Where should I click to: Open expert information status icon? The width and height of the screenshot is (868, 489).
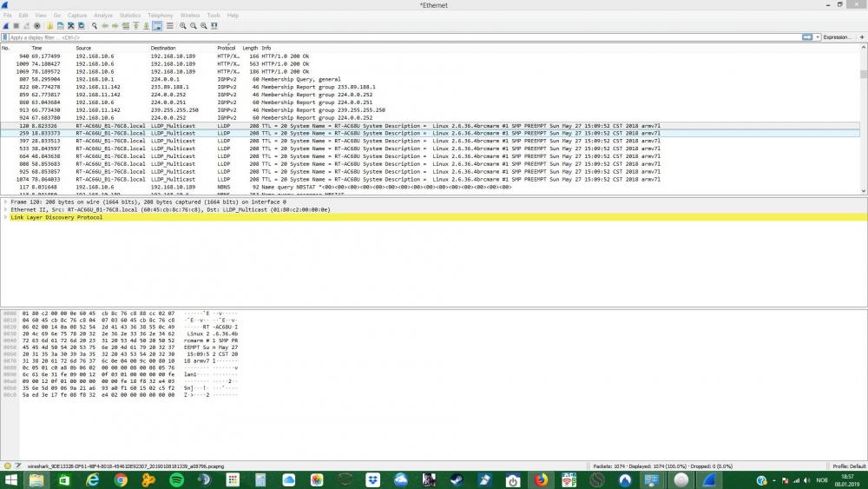click(8, 466)
